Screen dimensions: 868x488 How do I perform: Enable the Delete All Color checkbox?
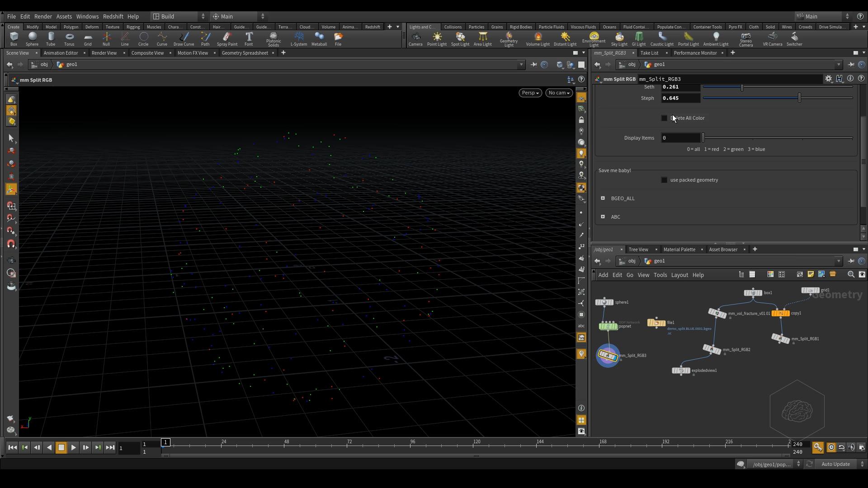pyautogui.click(x=664, y=118)
